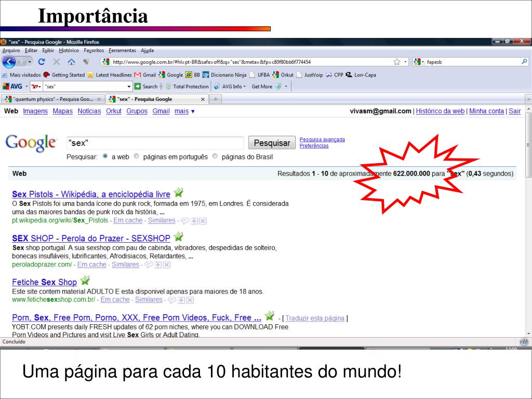The width and height of the screenshot is (532, 399).
Task: Remove peroladoprazer.com result with X icon
Action: [167, 264]
